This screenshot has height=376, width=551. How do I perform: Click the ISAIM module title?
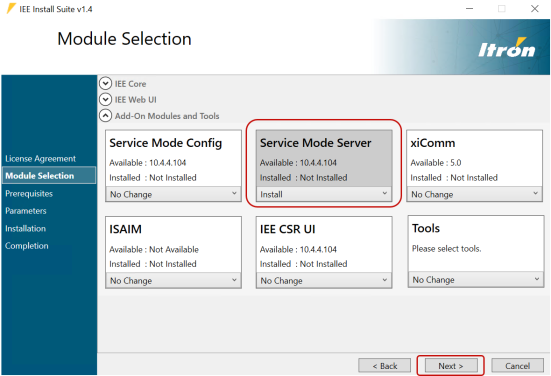coord(125,229)
